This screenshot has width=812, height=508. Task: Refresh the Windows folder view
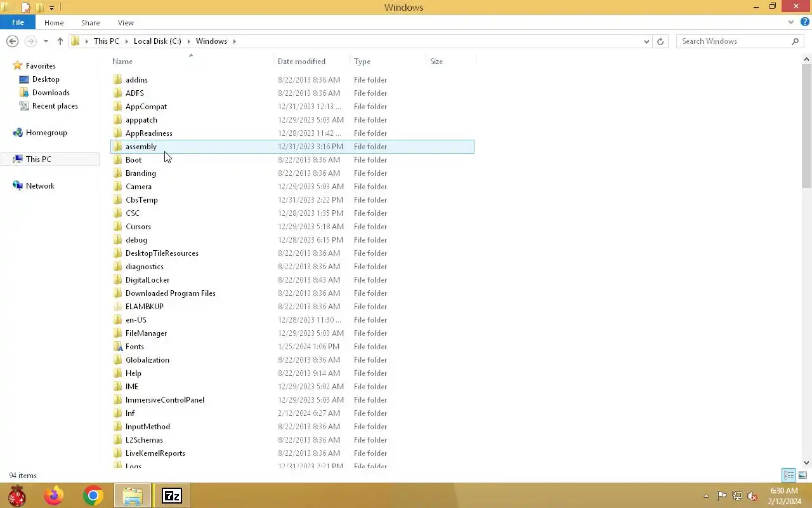(660, 41)
